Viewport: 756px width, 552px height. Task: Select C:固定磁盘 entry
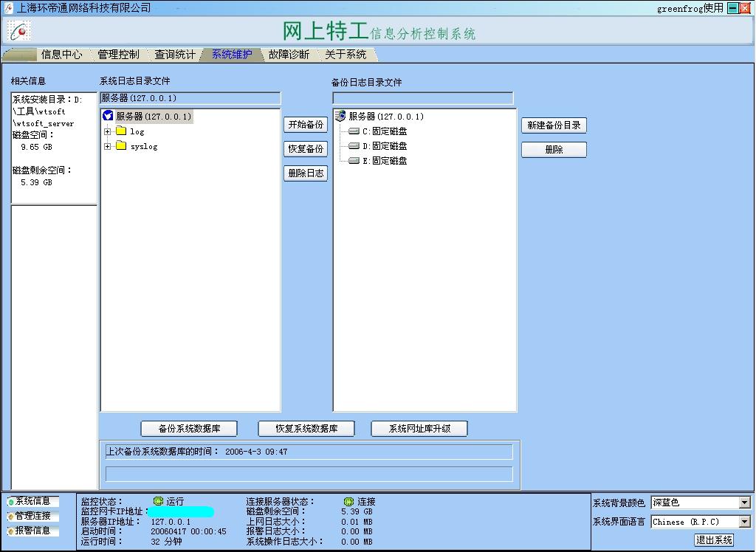click(384, 131)
